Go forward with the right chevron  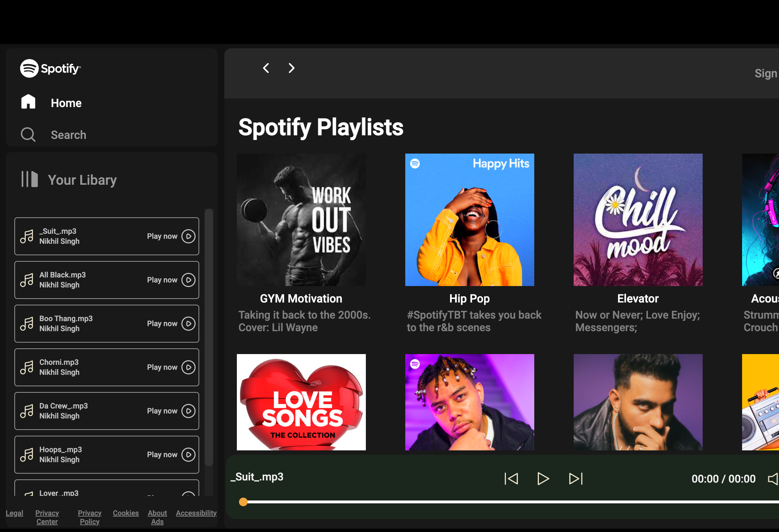(x=291, y=68)
